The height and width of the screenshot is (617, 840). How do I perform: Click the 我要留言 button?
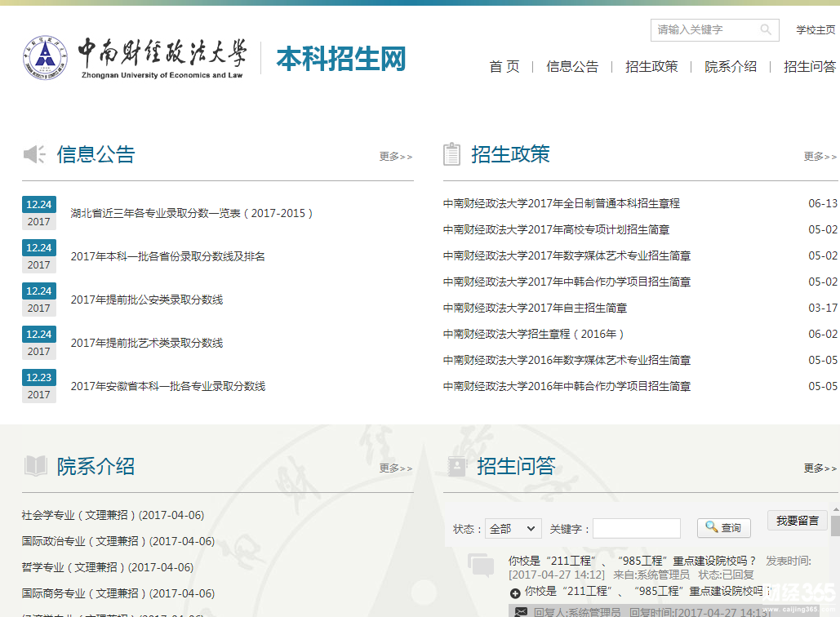[797, 521]
